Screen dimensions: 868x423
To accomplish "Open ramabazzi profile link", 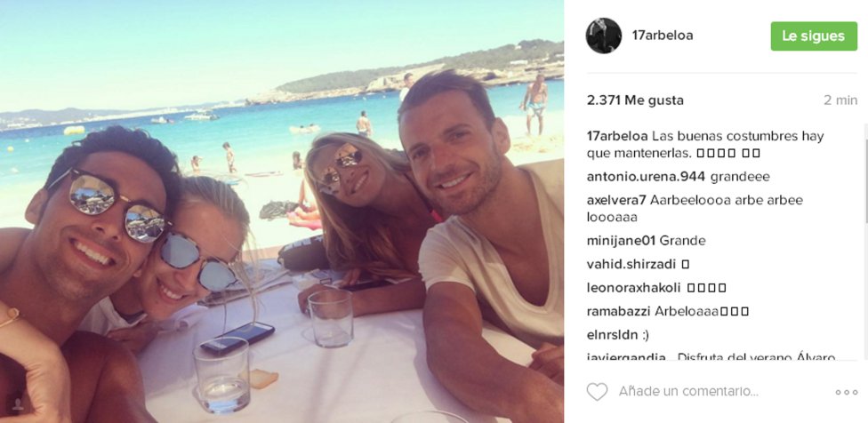I will [x=618, y=311].
